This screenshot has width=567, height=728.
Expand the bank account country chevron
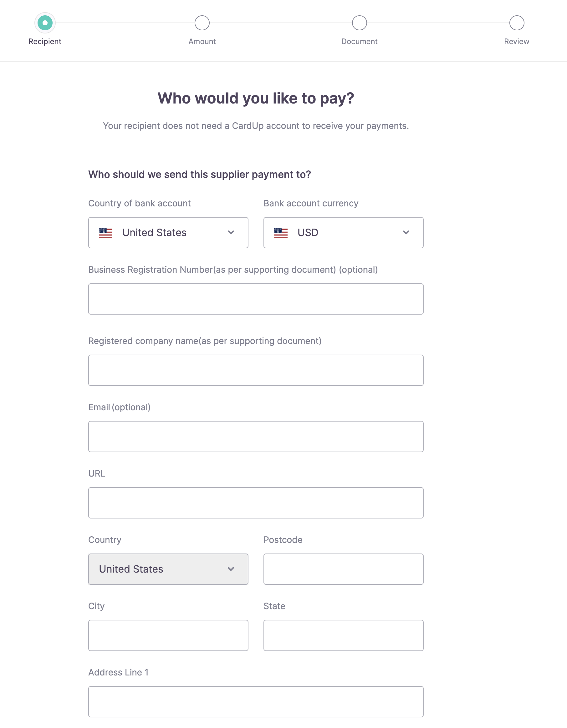[231, 233]
